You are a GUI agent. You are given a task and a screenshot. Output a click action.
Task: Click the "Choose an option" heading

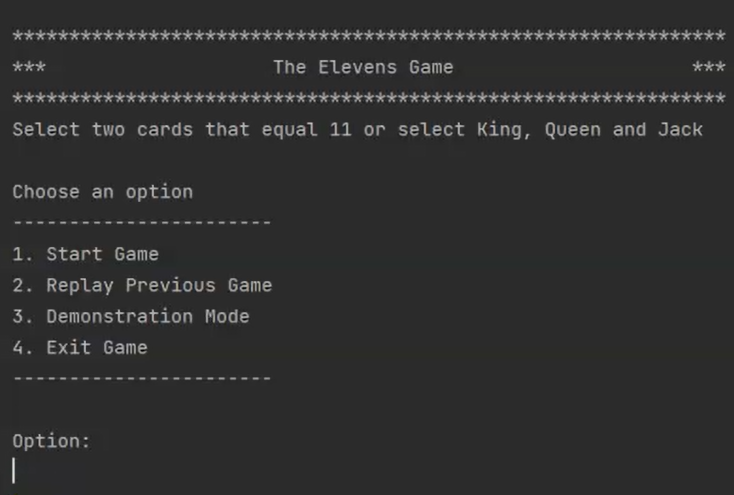pos(102,191)
